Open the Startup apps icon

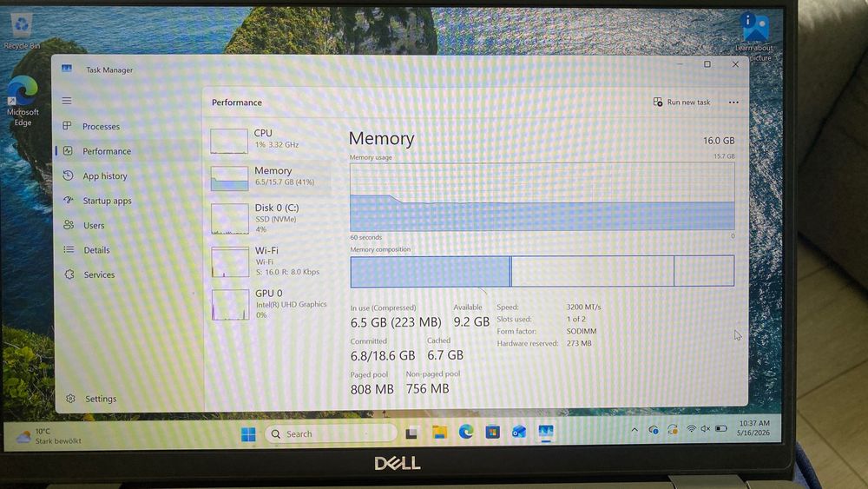point(68,200)
